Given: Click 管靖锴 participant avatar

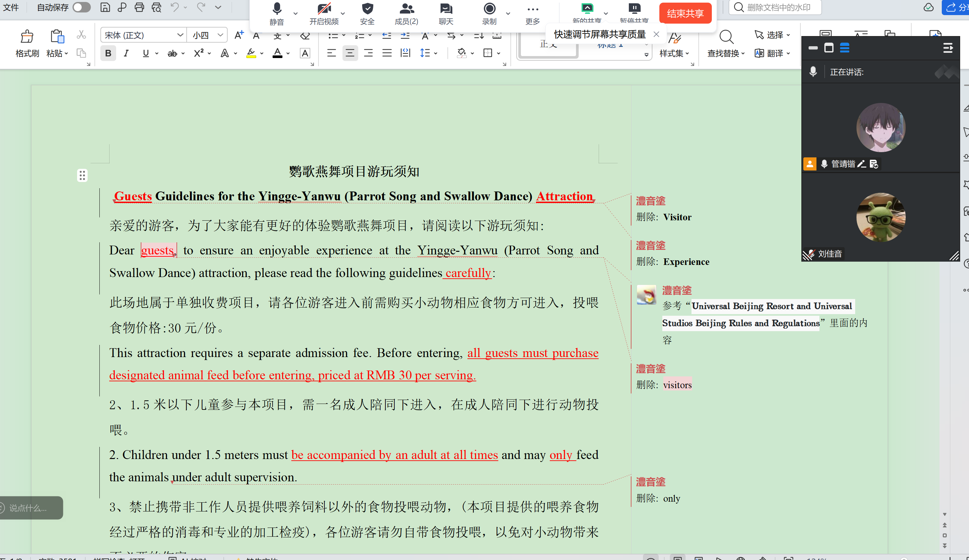Looking at the screenshot, I should click(x=880, y=127).
